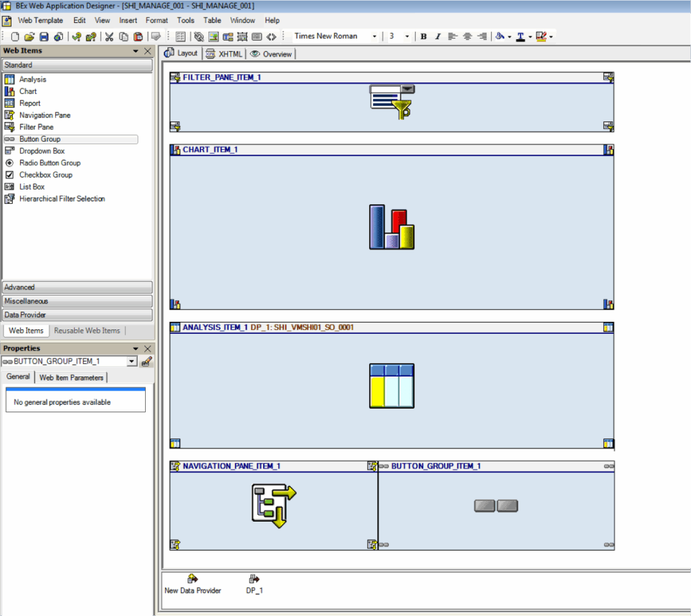Click the Cut scissors icon
691x616 pixels.
108,36
